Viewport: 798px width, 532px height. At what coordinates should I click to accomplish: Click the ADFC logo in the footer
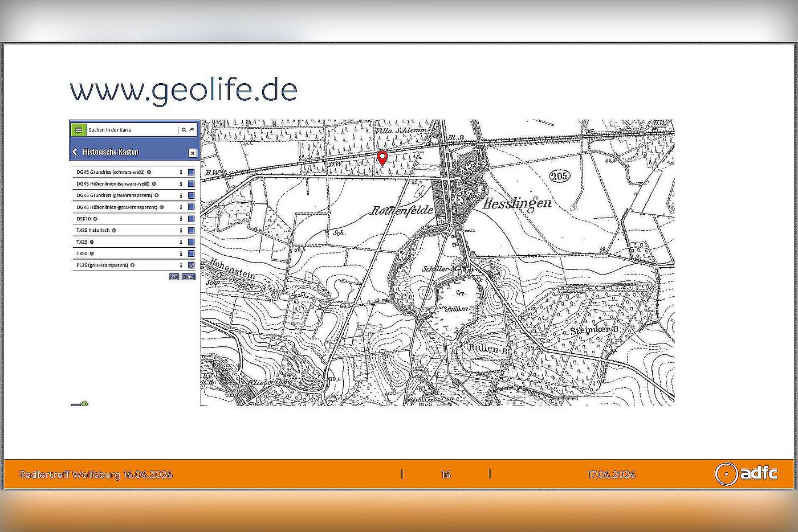(746, 473)
